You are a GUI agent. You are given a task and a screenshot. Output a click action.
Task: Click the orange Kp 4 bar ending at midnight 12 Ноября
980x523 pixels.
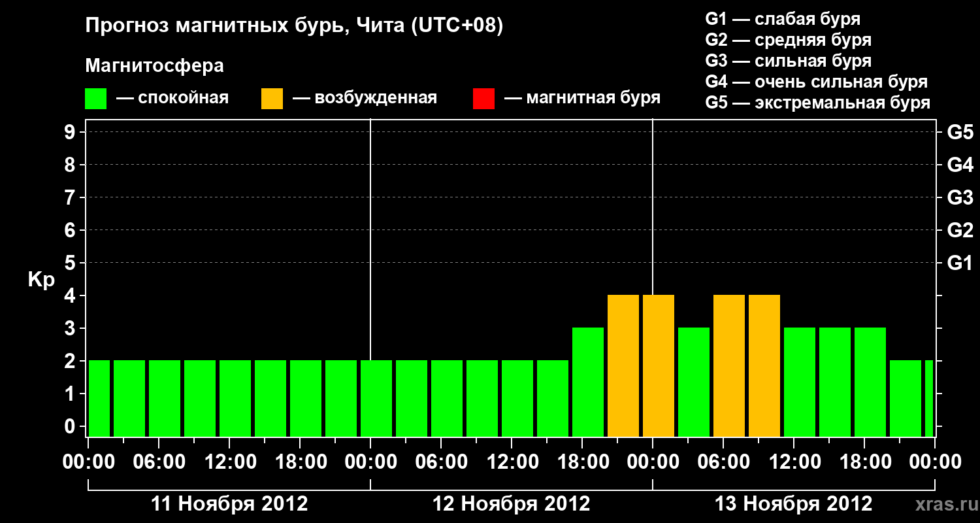(623, 365)
